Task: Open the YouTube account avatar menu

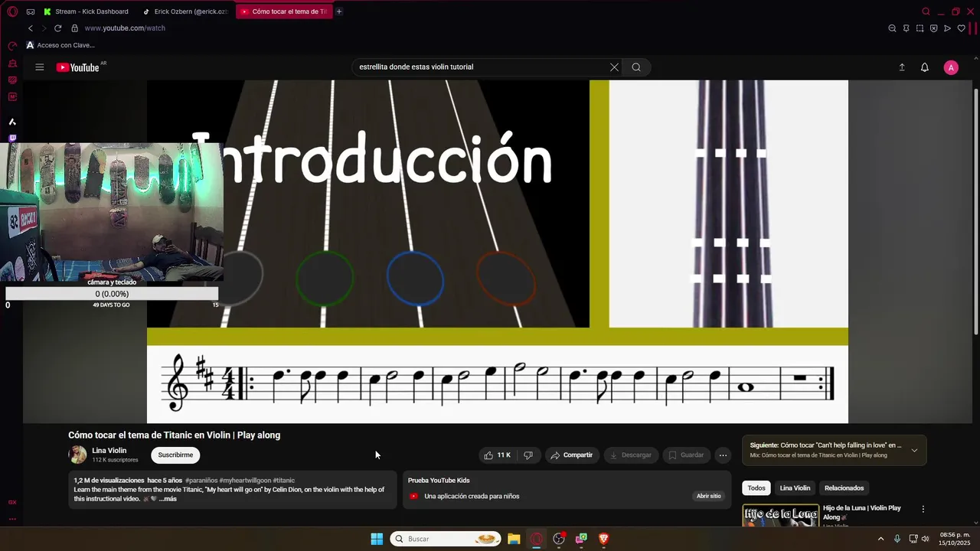Action: [x=951, y=67]
